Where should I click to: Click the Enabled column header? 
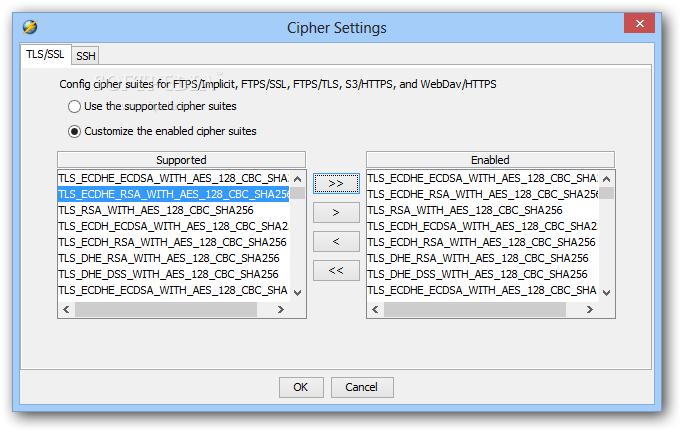[490, 160]
